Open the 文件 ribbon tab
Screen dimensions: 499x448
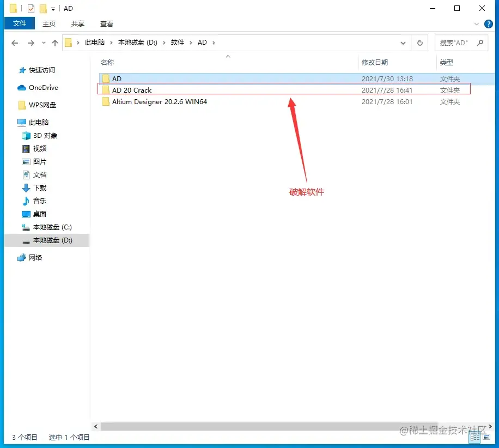click(x=20, y=23)
